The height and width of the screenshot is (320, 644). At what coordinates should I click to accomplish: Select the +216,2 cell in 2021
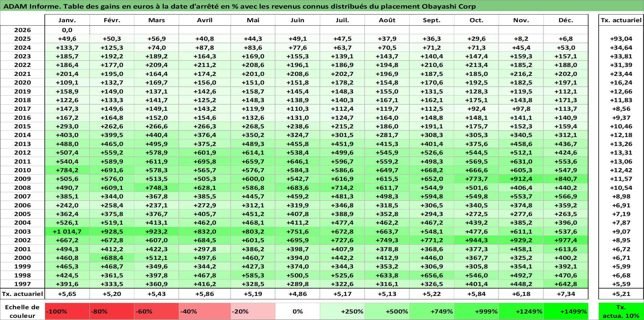(521, 74)
